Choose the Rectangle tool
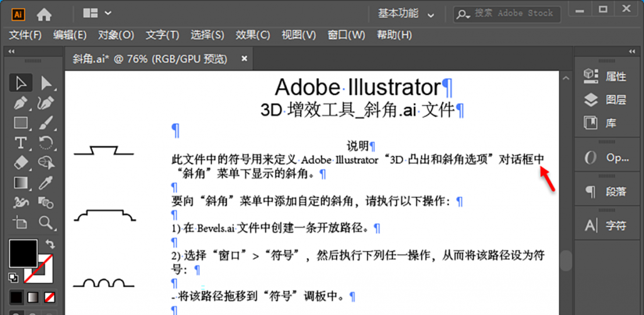The height and width of the screenshot is (315, 644). [x=21, y=123]
